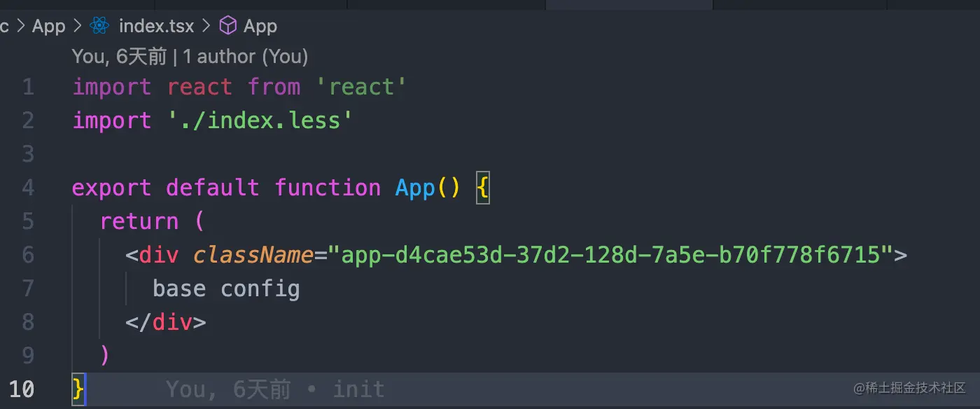
Task: Click line number 4 in gutter
Action: (28, 188)
